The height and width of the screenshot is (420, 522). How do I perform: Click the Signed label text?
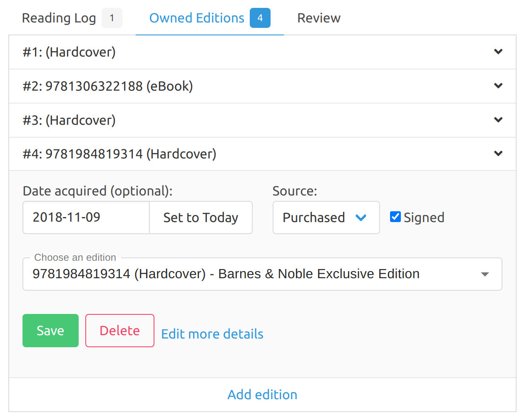click(x=424, y=217)
